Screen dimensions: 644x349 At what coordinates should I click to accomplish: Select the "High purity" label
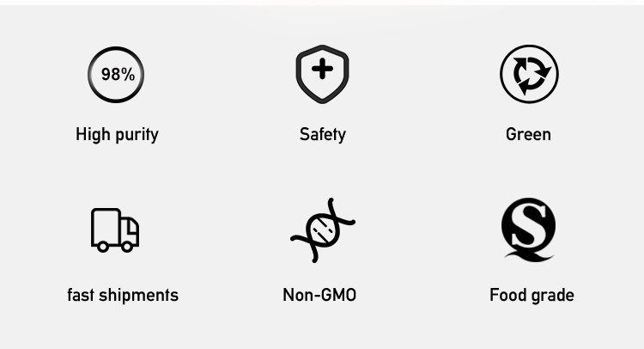pyautogui.click(x=117, y=134)
